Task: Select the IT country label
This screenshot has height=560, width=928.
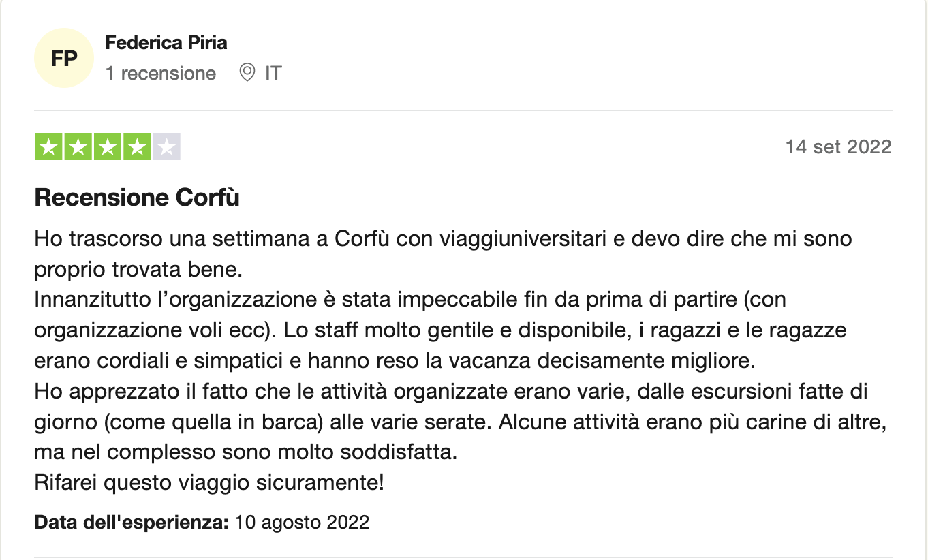Action: click(x=273, y=73)
